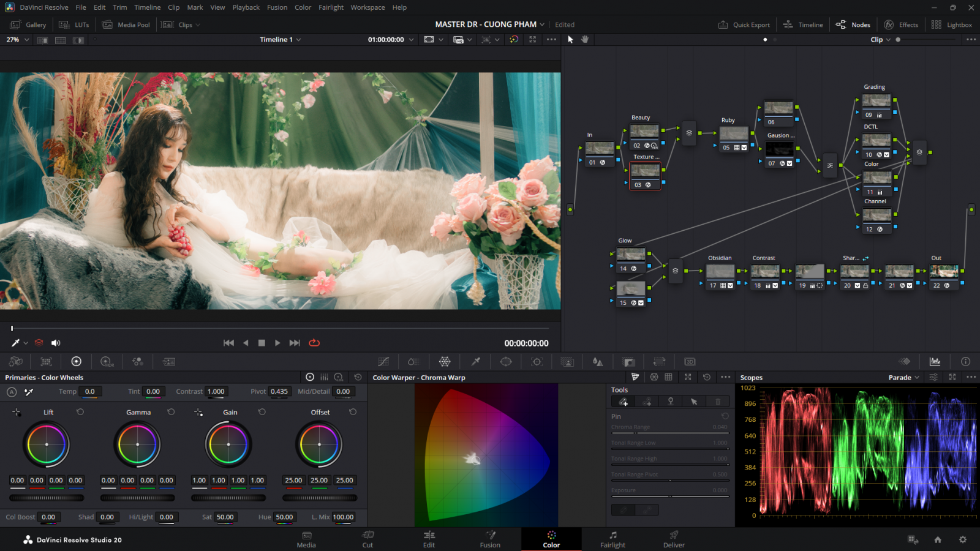This screenshot has height=551, width=980.
Task: Open the Tracker palette icon
Action: (537, 362)
